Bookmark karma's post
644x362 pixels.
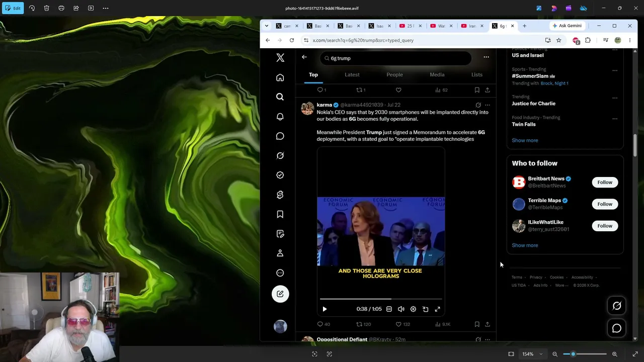(x=477, y=324)
